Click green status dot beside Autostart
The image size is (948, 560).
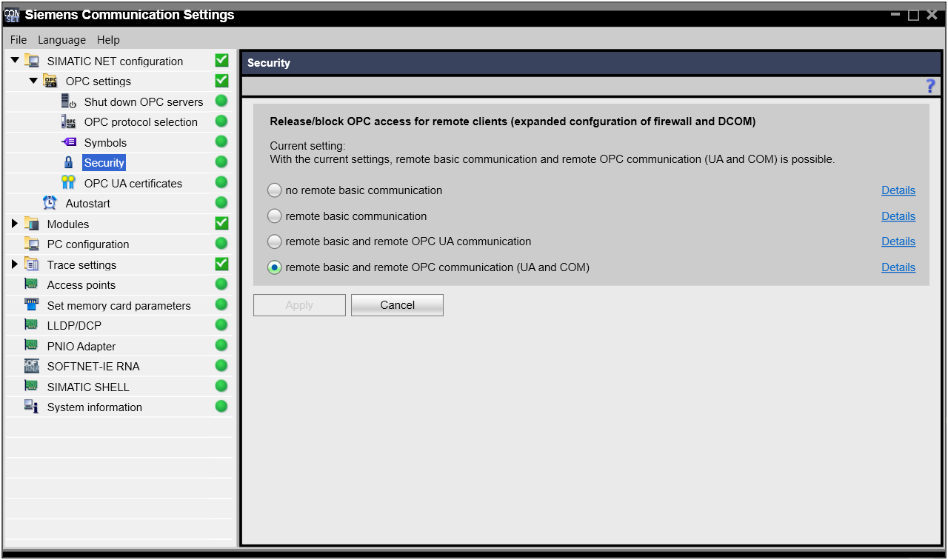(x=221, y=202)
